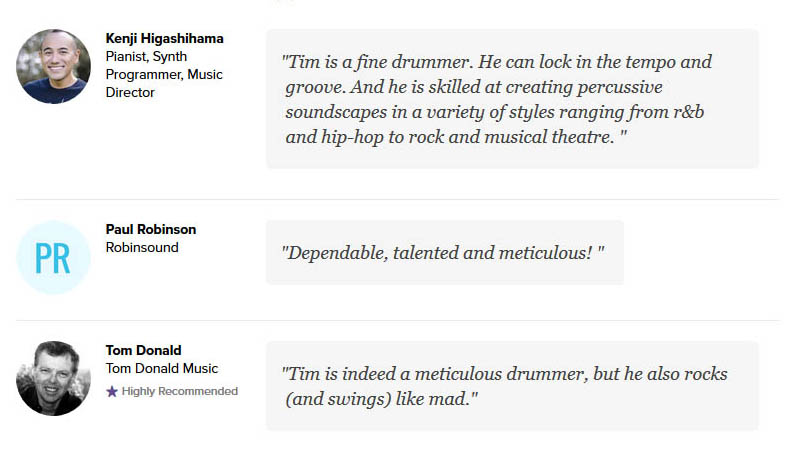Viewport: 791px width, 461px height.
Task: Click Kenji's fine drummer review quote
Action: (x=512, y=99)
